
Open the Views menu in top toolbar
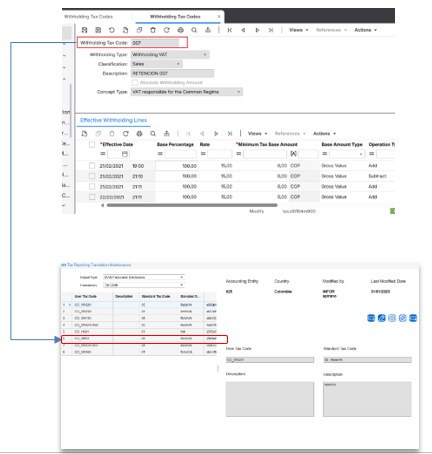[298, 30]
